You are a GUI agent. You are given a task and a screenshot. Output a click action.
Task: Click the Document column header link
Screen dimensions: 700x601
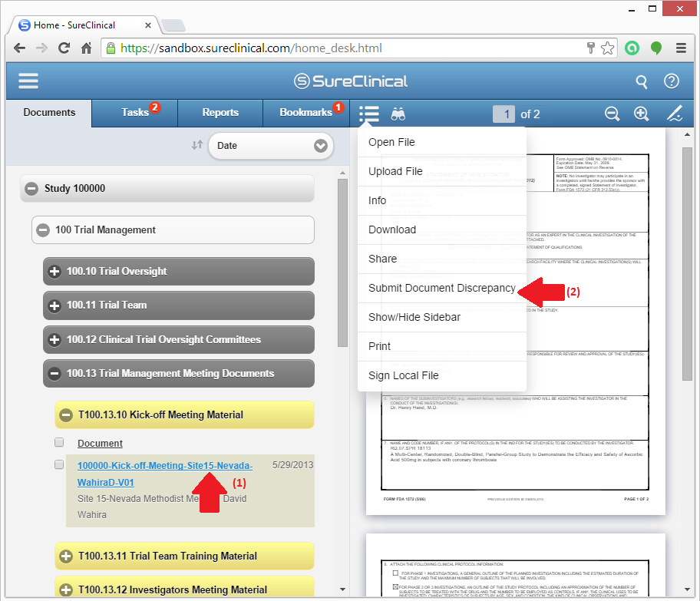coord(100,444)
